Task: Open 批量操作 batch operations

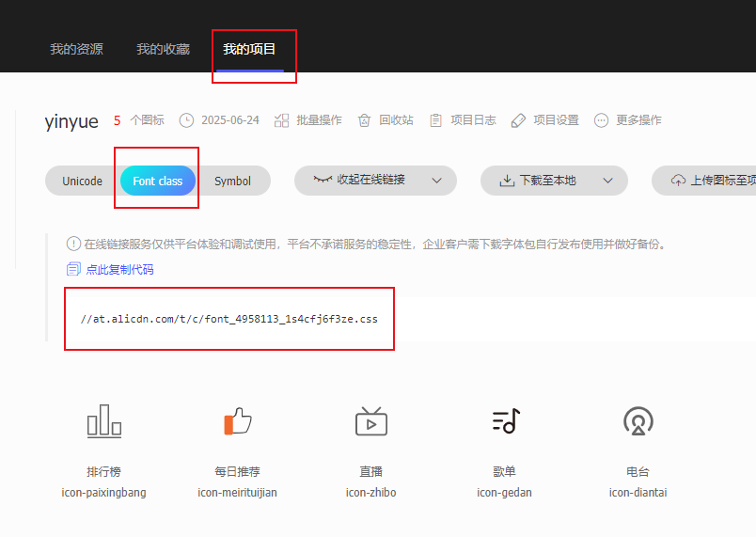Action: [x=319, y=120]
